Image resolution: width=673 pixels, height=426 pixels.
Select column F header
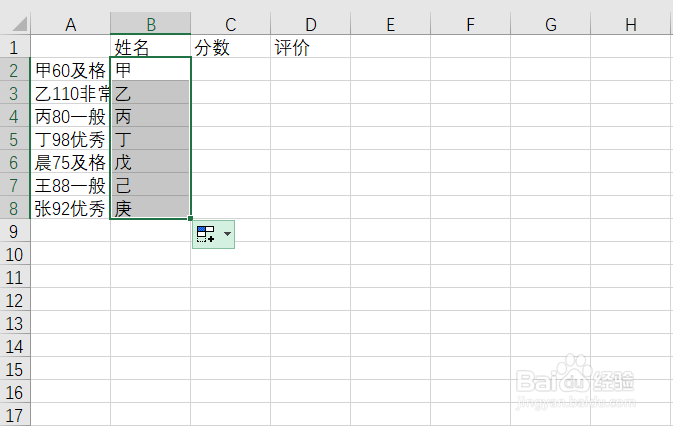[470, 24]
